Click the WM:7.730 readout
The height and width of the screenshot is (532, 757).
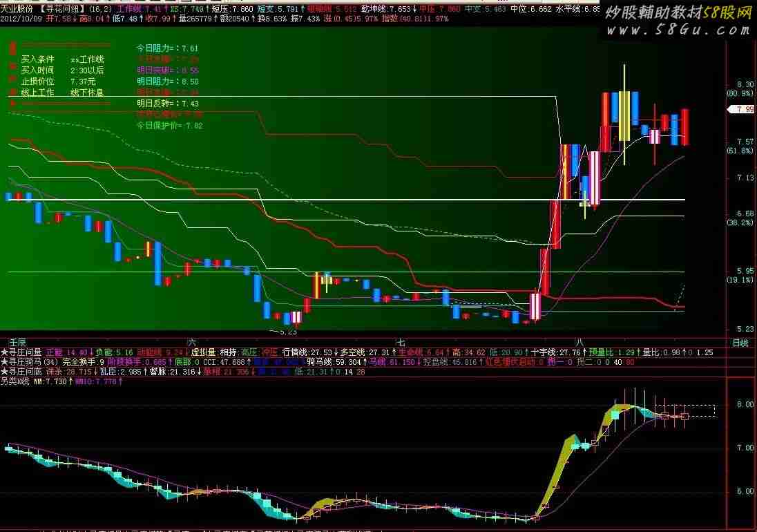50,381
